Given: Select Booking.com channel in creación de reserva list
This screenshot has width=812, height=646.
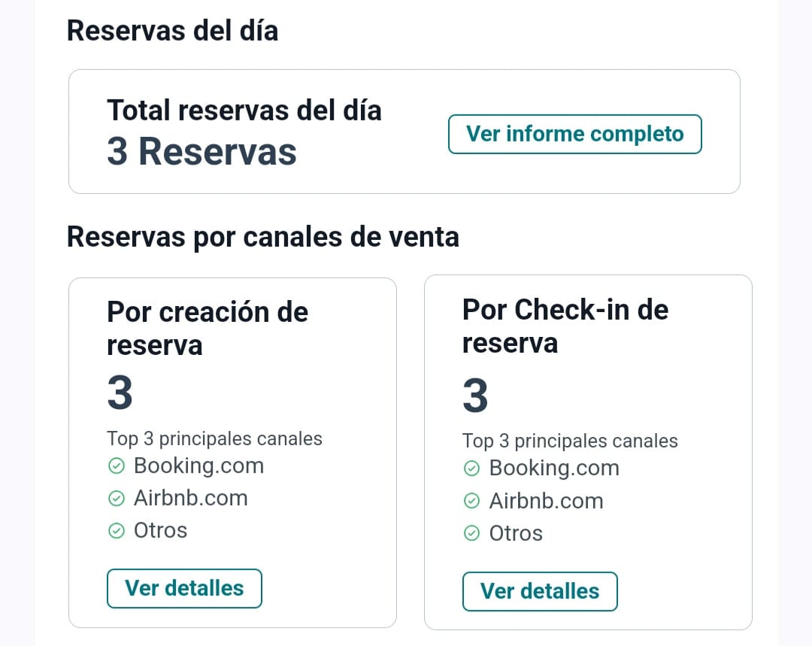Looking at the screenshot, I should pyautogui.click(x=198, y=466).
